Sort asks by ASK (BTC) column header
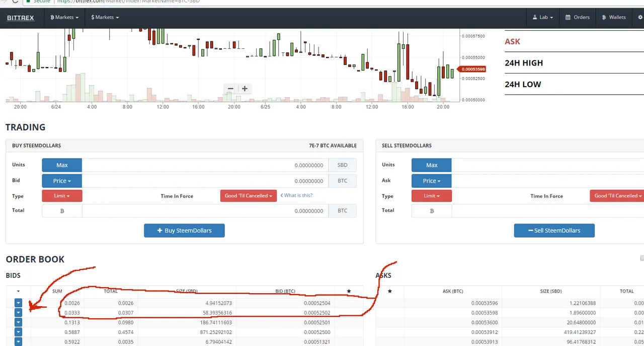644x346 pixels. pyautogui.click(x=453, y=291)
